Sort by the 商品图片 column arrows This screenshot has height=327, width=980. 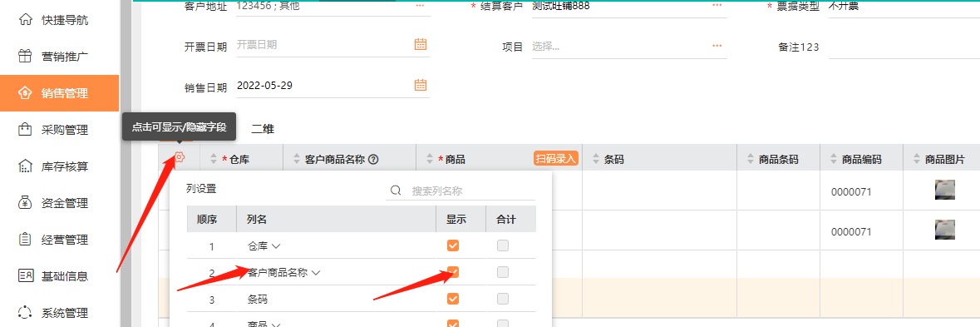tap(916, 160)
